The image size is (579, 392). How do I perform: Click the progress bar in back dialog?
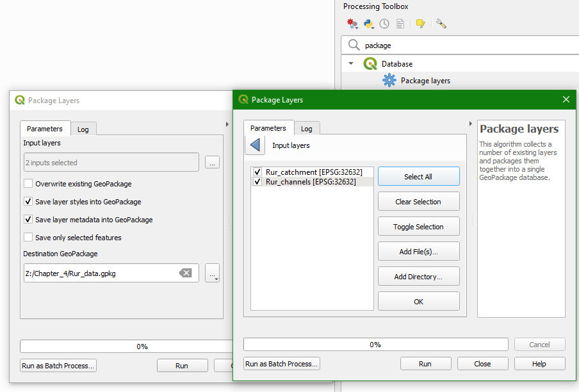(126, 347)
